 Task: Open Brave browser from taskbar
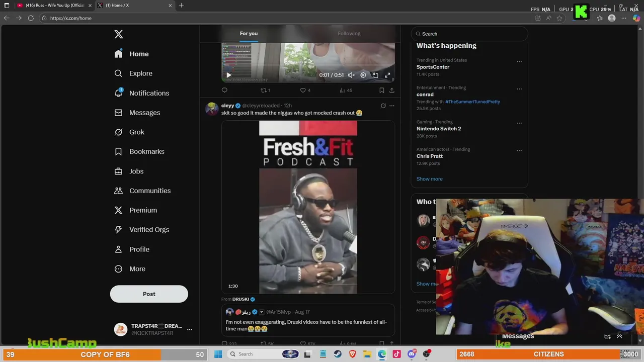(353, 354)
